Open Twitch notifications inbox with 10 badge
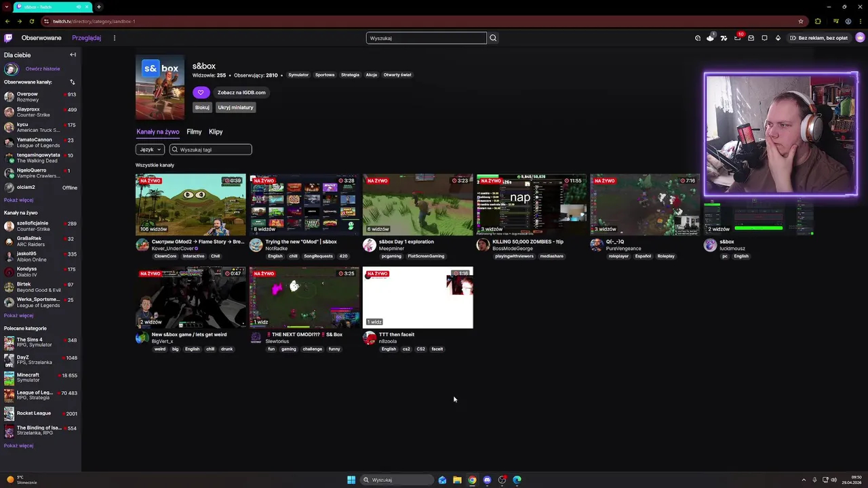 [738, 38]
